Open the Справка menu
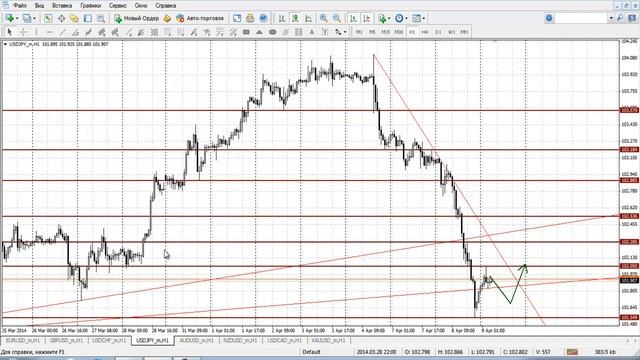 click(x=166, y=6)
